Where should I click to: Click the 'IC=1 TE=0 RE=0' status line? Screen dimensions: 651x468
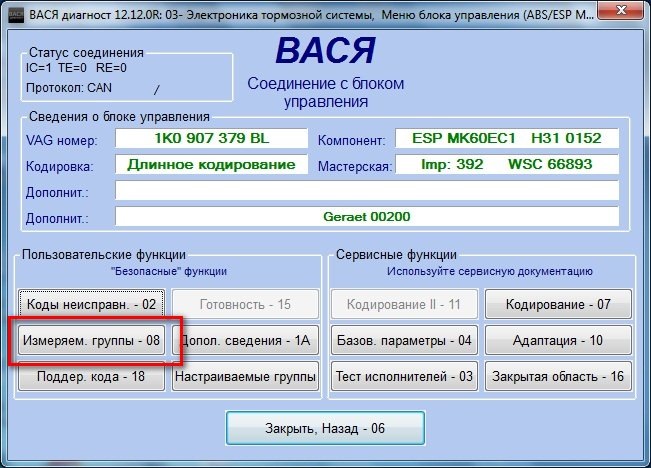click(x=76, y=68)
